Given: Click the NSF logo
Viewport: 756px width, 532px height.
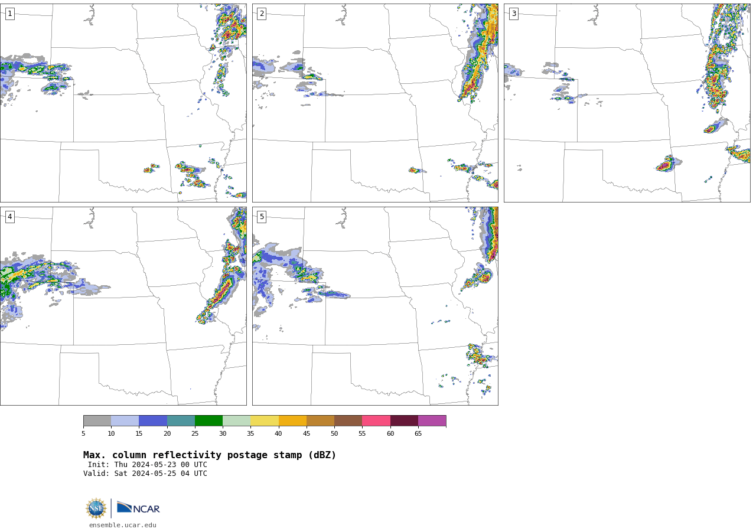Looking at the screenshot, I should (x=96, y=508).
